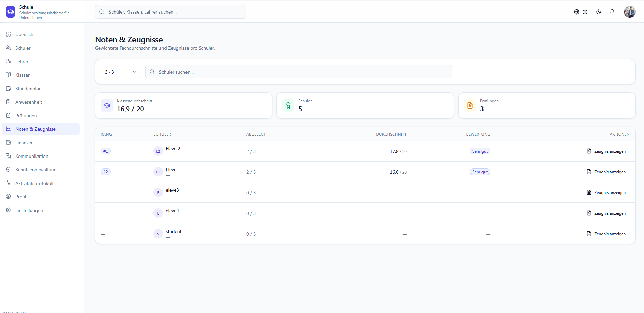Open the notifications bell
Image resolution: width=644 pixels, height=313 pixels.
(612, 12)
